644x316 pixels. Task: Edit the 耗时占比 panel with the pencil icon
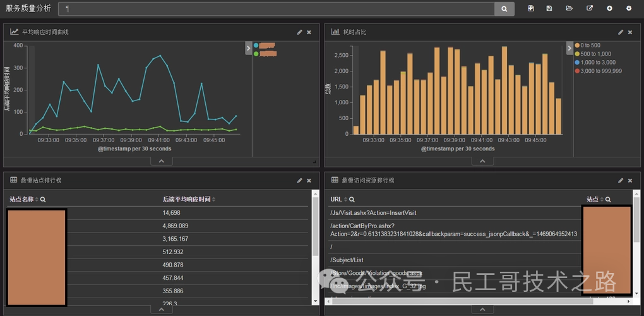(621, 32)
